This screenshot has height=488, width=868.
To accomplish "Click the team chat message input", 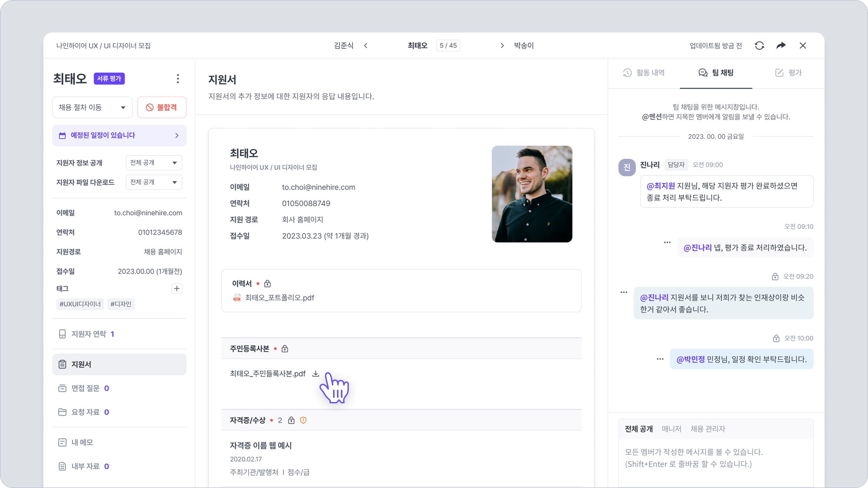I will tap(716, 462).
